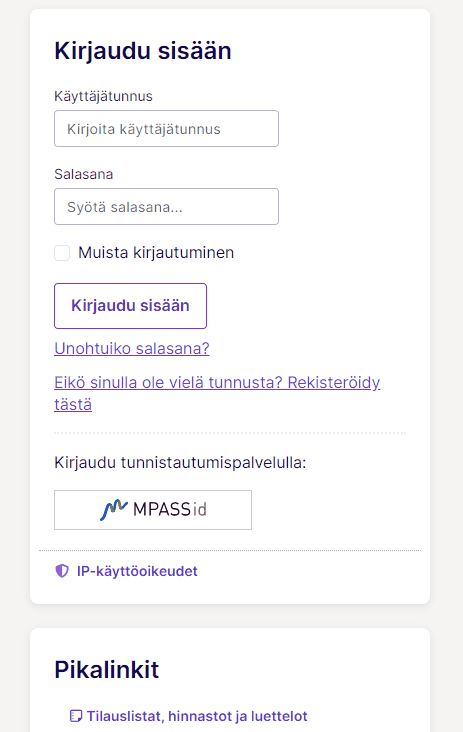Screen dimensions: 463x732
Task: Open the IP-käyttöoikeudet link text
Action: click(x=137, y=571)
